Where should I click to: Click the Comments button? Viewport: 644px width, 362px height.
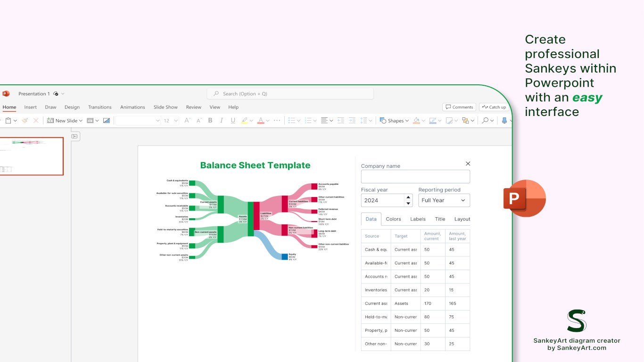point(459,107)
